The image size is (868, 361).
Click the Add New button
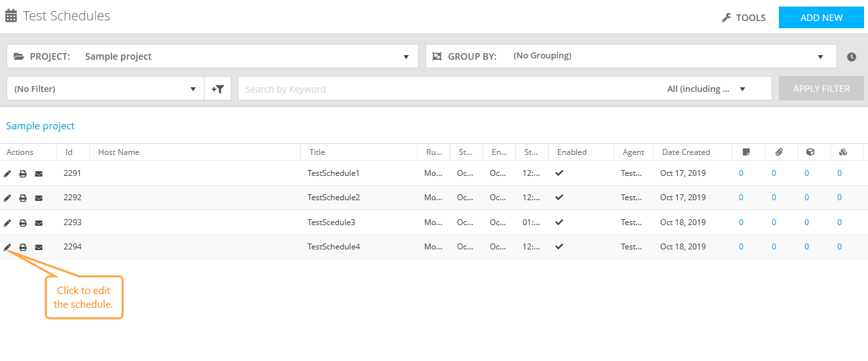[821, 18]
